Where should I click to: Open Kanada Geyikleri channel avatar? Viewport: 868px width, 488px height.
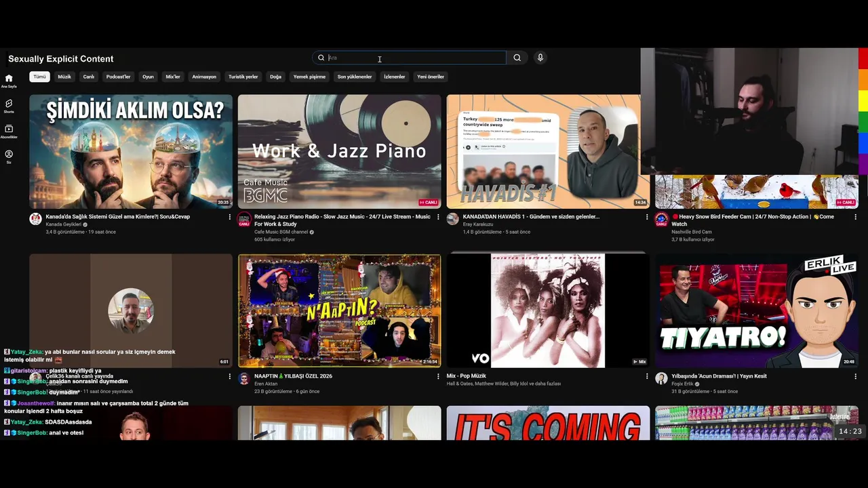[36, 219]
